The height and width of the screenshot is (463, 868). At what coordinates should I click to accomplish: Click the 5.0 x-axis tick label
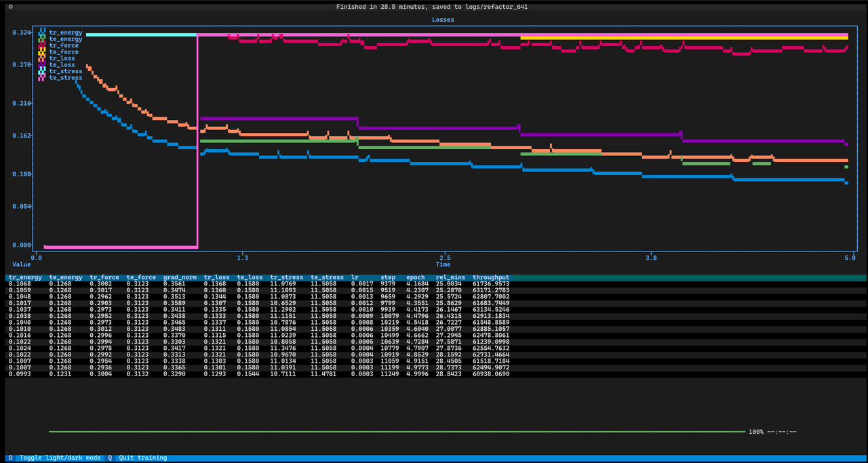pos(850,258)
